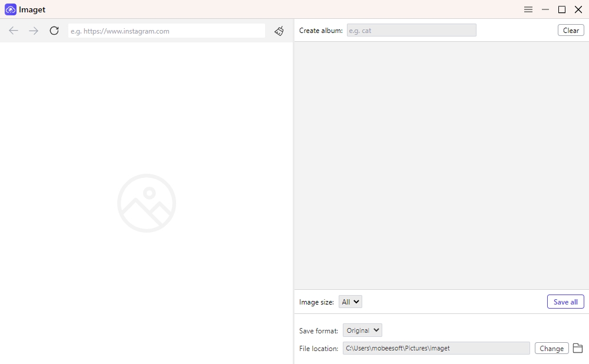The image size is (589, 364).
Task: Click the forward navigation arrow
Action: pos(34,31)
